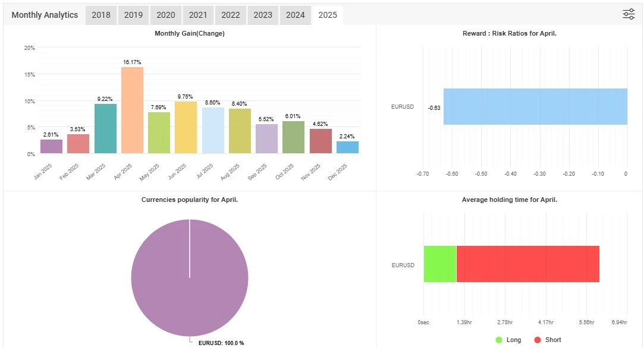This screenshot has height=348, width=644.
Task: Open the 2020 year tab
Action: tap(165, 15)
